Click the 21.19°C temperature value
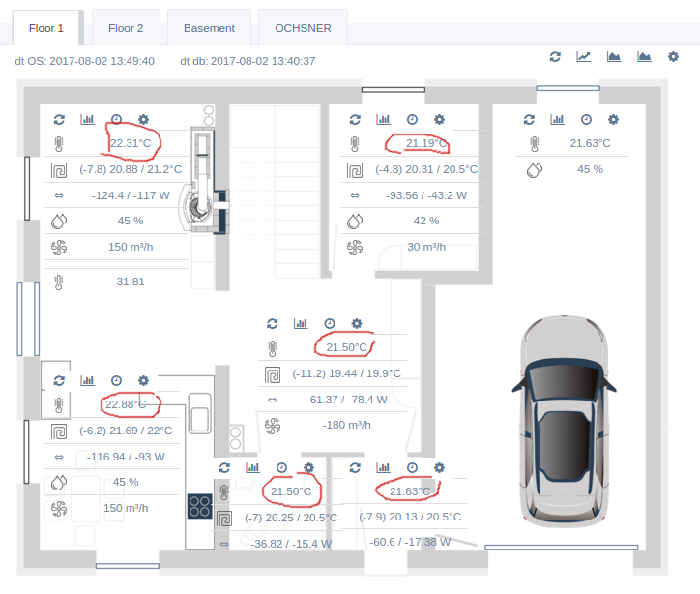The width and height of the screenshot is (700, 594). click(426, 143)
